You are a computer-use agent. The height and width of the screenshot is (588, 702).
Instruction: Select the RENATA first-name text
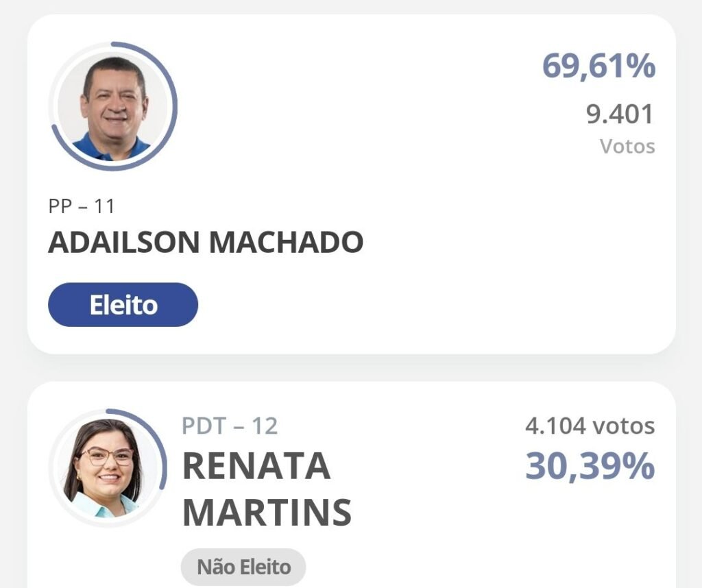coord(256,467)
